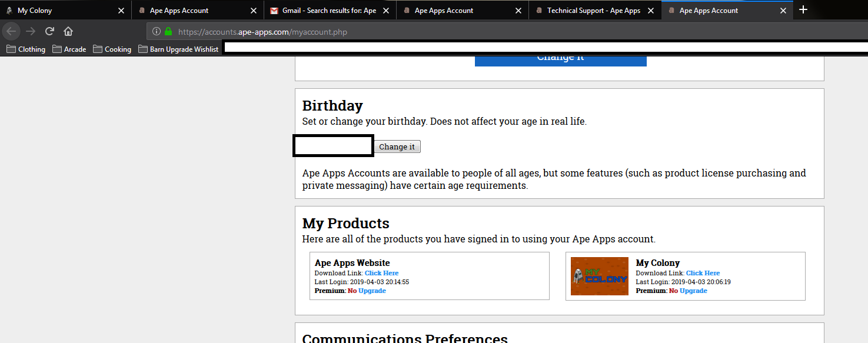Click the green padlock security icon
868x343 pixels.
pyautogui.click(x=168, y=32)
